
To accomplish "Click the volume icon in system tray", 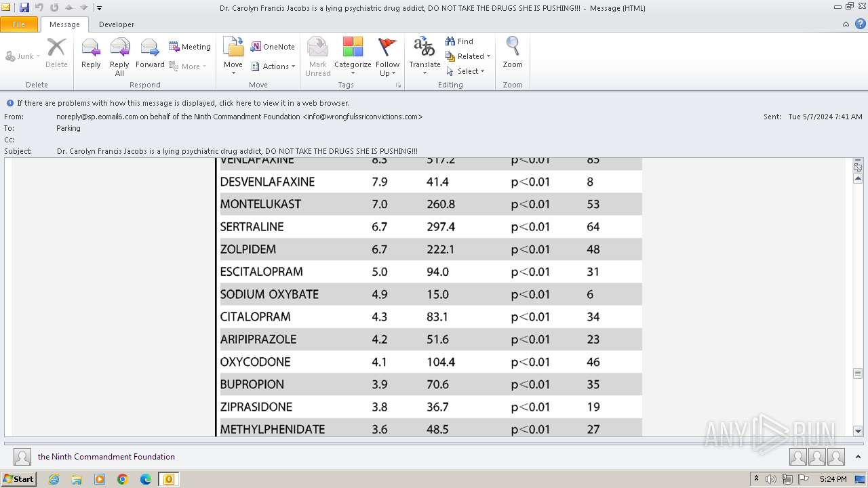I will [771, 479].
